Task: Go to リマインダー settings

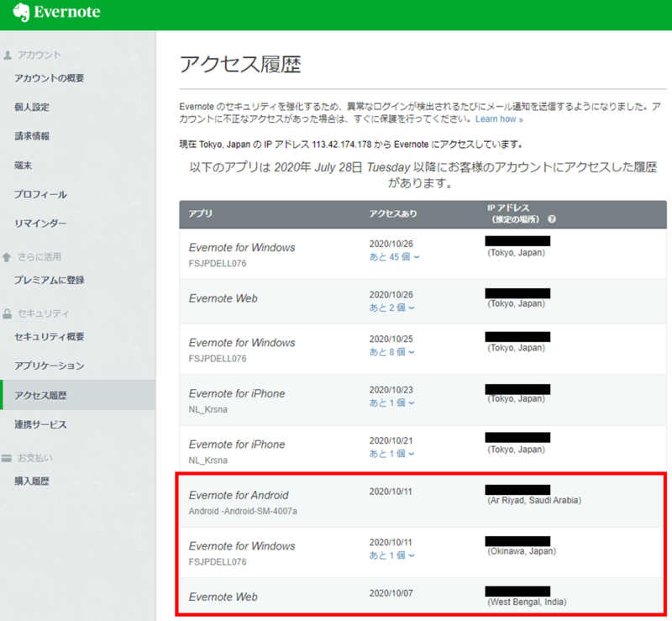Action: (40, 224)
